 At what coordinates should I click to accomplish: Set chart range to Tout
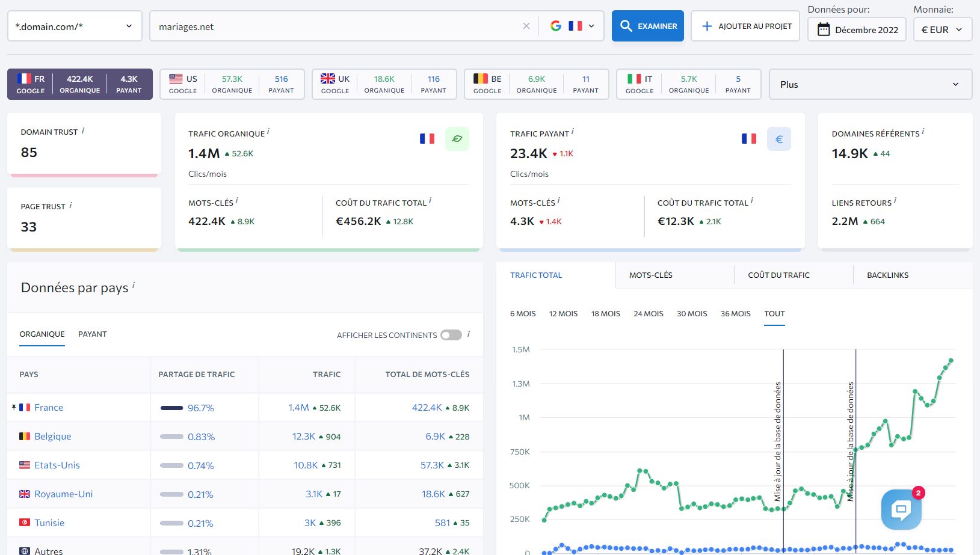point(774,314)
